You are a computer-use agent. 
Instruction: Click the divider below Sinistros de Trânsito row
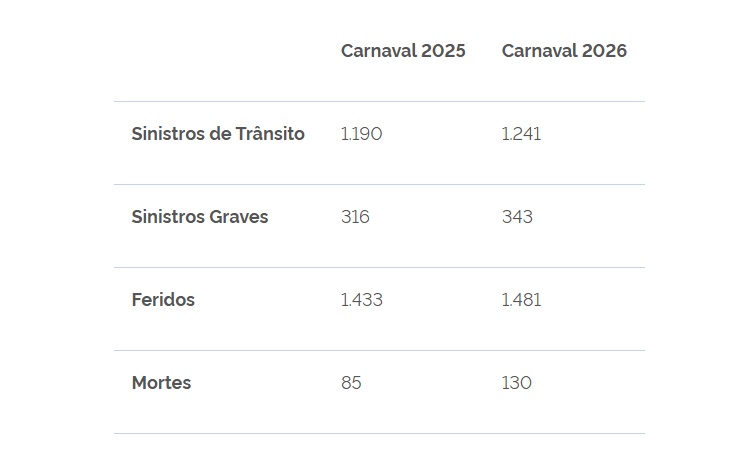pyautogui.click(x=379, y=184)
